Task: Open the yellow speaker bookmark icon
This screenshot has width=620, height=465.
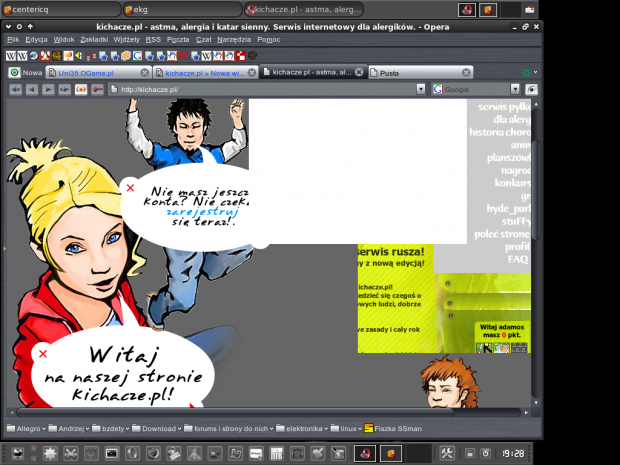Action: point(78,56)
